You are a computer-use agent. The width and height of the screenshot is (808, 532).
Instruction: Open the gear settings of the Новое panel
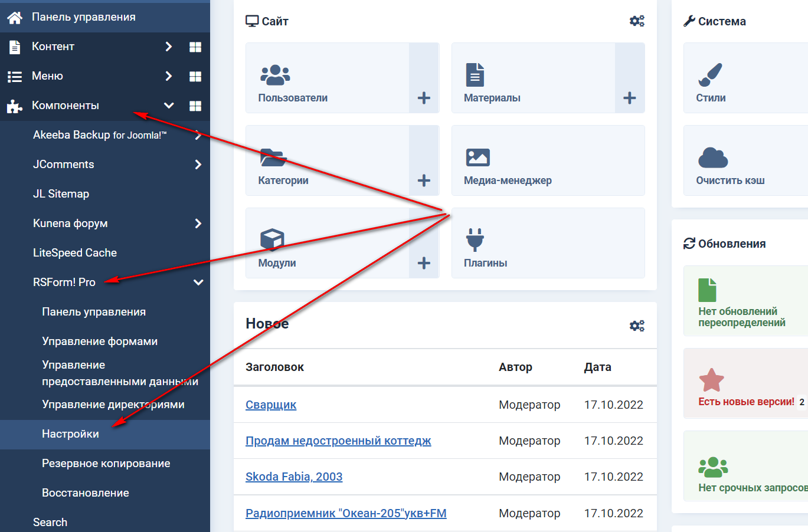(x=637, y=326)
